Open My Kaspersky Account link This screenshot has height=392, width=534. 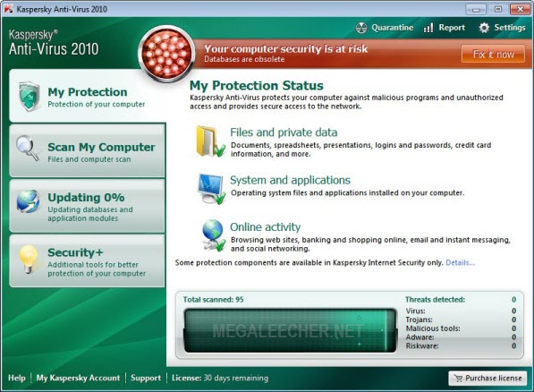(78, 378)
